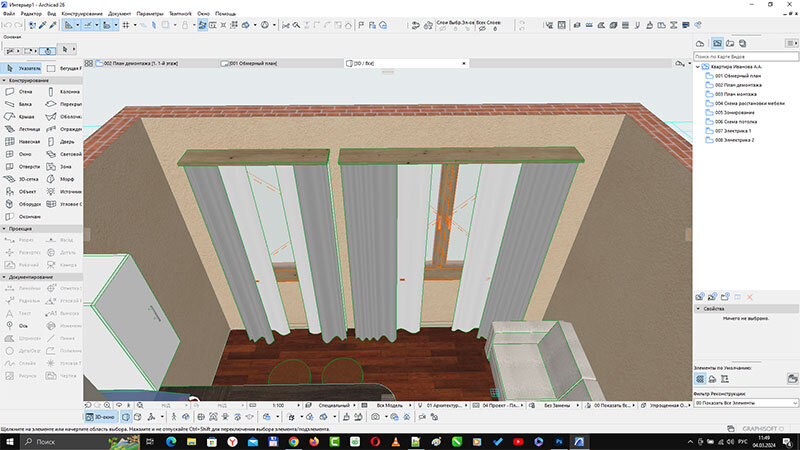Open the Файл menu
The width and height of the screenshot is (800, 450).
pyautogui.click(x=9, y=14)
